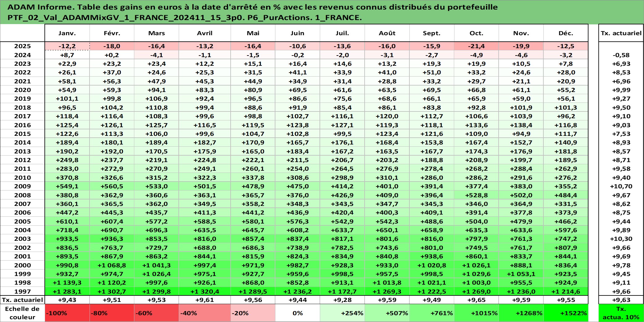
Task: Select the -80% color scale swatch
Action: [112, 313]
